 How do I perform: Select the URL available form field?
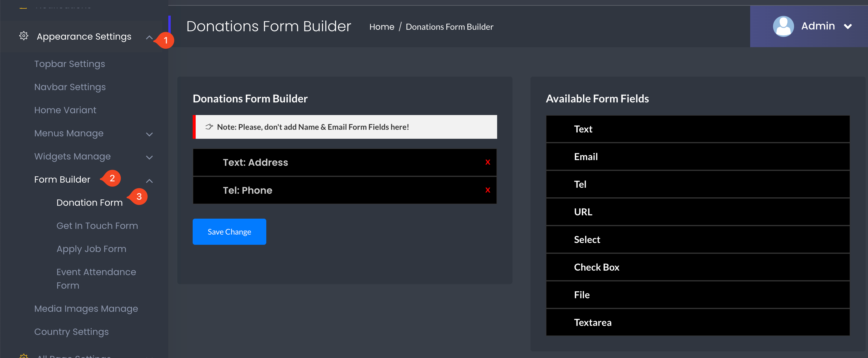(698, 212)
